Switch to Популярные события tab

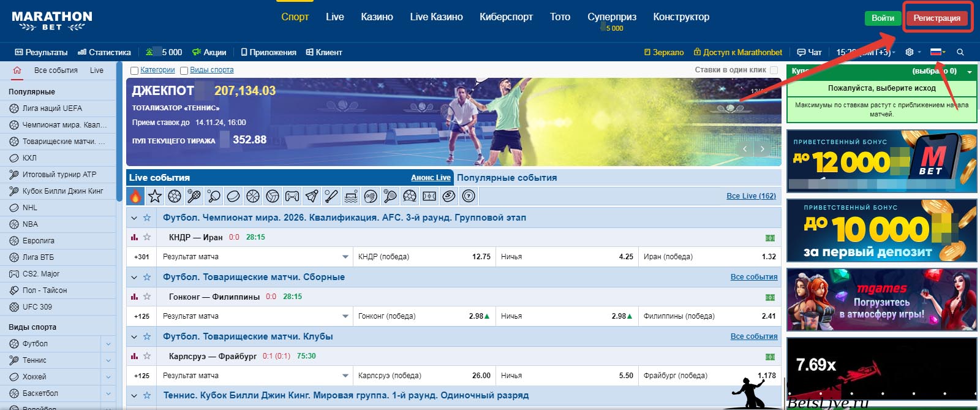507,178
